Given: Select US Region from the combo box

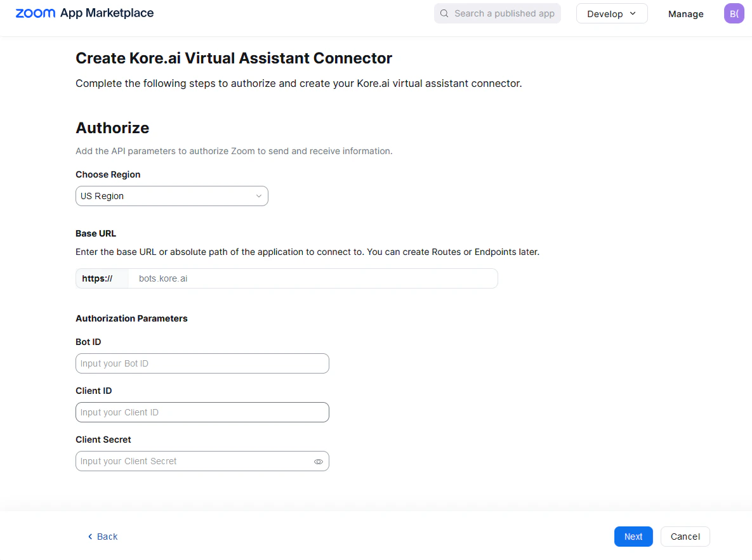Looking at the screenshot, I should 171,196.
